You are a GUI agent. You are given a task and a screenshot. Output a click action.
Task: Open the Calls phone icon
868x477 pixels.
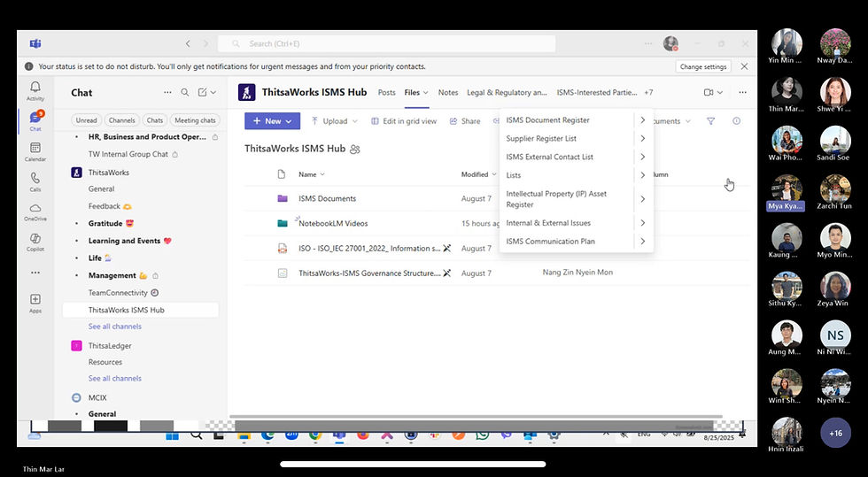tap(35, 178)
